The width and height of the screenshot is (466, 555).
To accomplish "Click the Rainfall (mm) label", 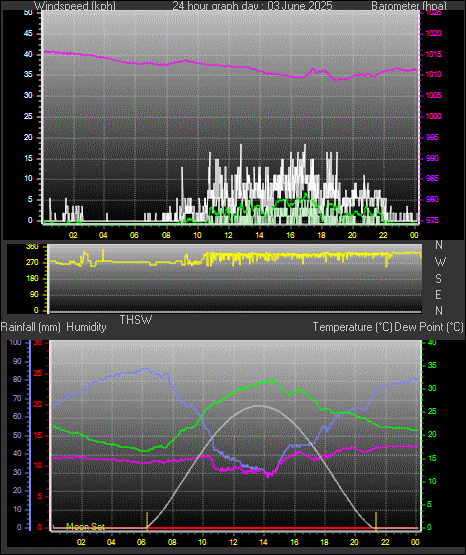I will coord(31,327).
